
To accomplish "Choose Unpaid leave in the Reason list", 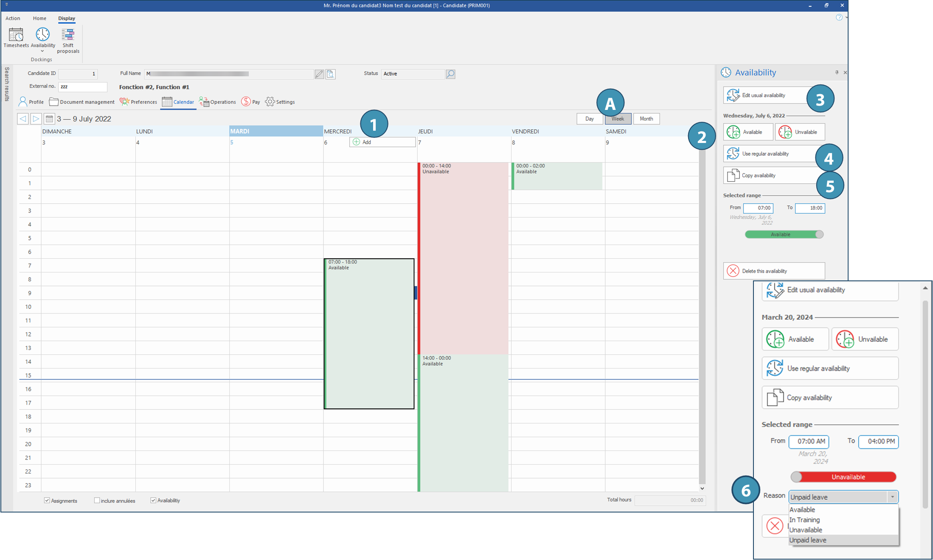I will [843, 540].
